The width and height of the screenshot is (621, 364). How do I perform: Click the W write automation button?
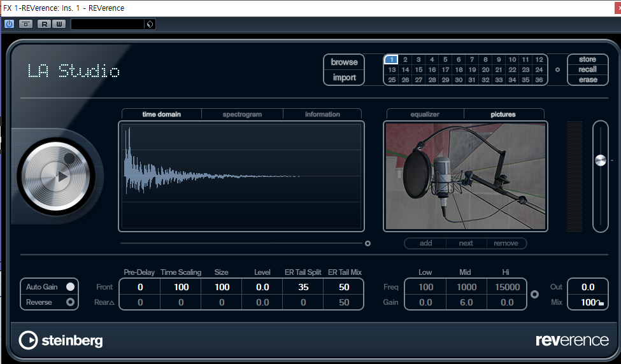[59, 24]
